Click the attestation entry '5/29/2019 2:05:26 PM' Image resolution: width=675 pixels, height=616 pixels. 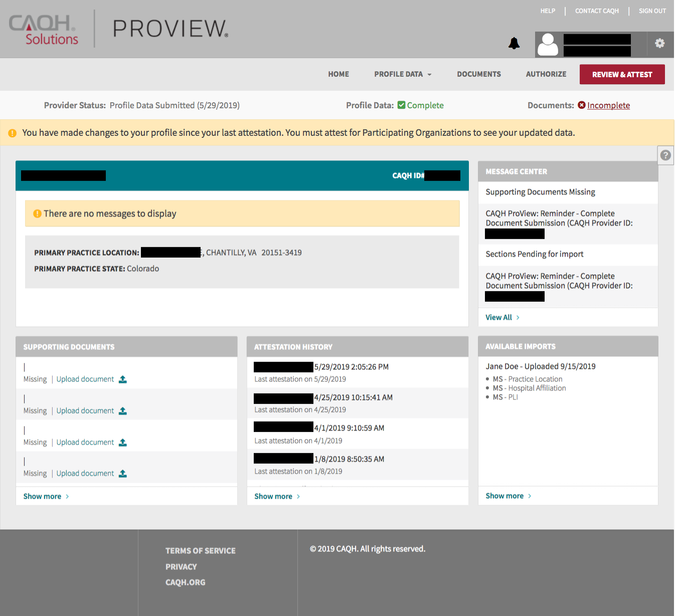(x=352, y=367)
